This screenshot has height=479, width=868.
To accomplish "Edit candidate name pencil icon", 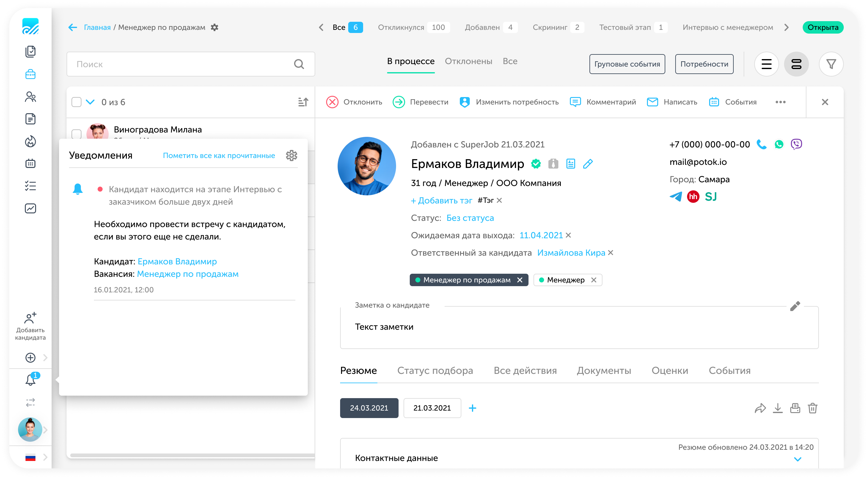I will 588,164.
